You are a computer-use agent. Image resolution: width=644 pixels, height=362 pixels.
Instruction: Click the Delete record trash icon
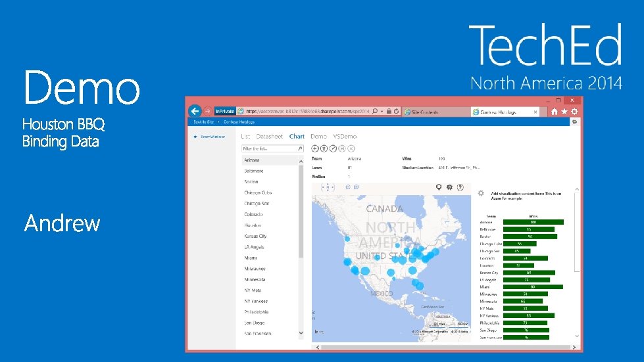324,148
